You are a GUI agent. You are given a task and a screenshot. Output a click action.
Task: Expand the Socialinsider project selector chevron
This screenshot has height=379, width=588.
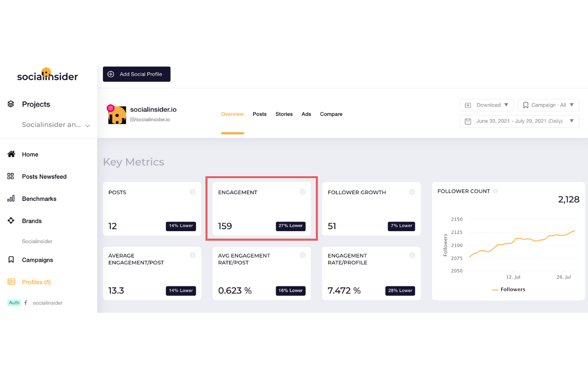[x=87, y=126]
